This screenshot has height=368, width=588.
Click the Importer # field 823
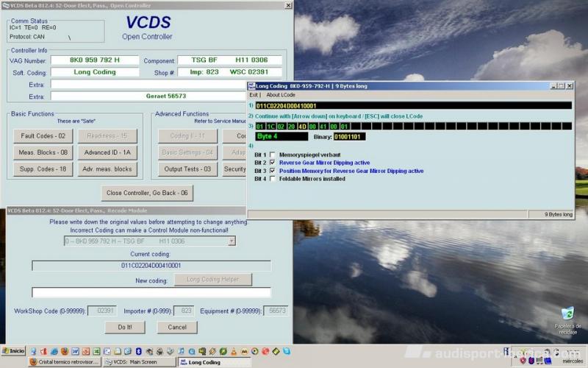[184, 311]
